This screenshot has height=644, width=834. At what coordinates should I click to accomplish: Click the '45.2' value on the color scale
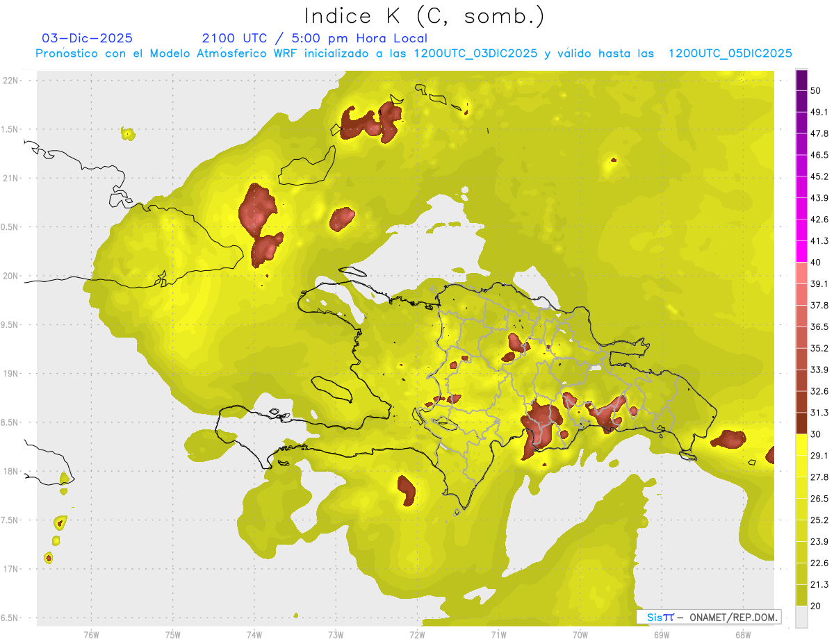click(819, 176)
